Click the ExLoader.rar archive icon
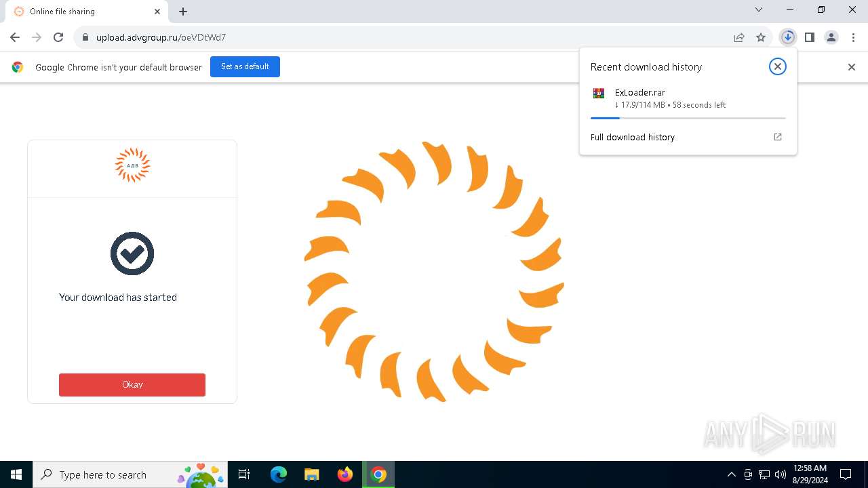 pyautogui.click(x=598, y=94)
